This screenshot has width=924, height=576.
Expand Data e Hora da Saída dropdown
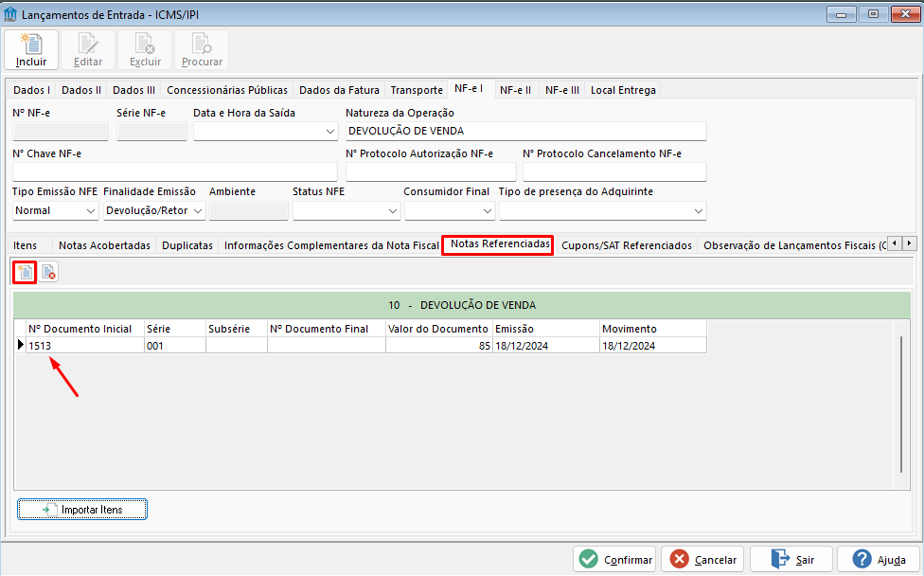[330, 132]
